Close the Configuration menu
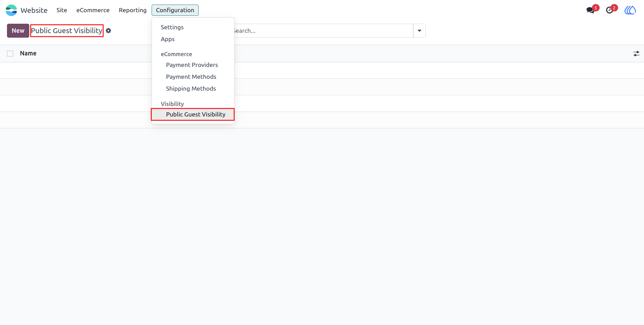644x325 pixels. [175, 10]
